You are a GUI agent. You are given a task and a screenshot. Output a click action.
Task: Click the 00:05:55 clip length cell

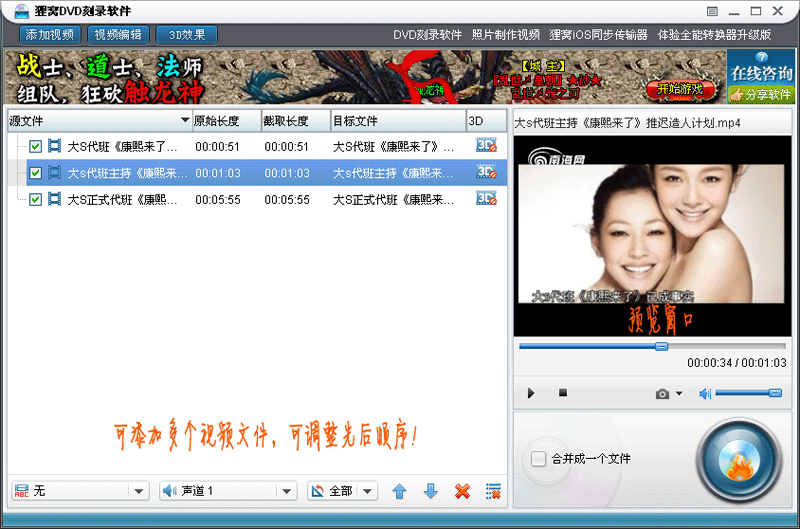(287, 199)
